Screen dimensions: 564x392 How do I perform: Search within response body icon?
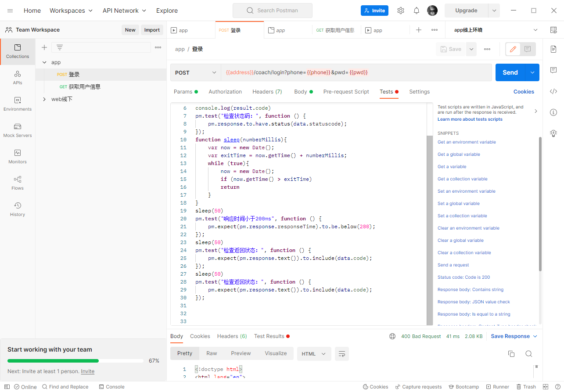click(x=529, y=354)
